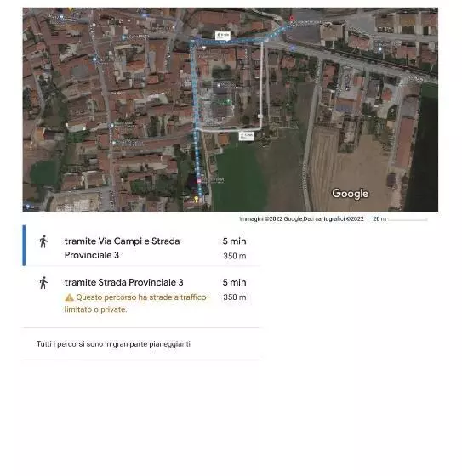This screenshot has height=476, width=462.
Task: Click the walking icon for Via Campi route
Action: click(43, 241)
